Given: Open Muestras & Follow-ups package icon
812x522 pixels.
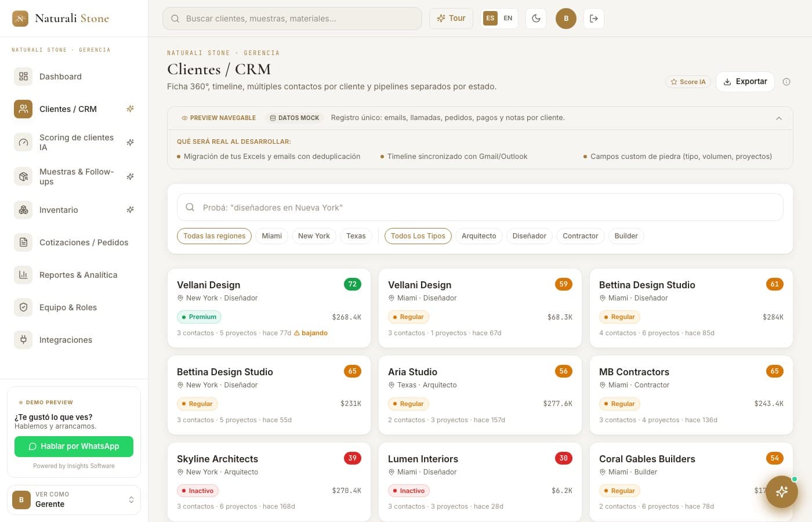Looking at the screenshot, I should [23, 176].
